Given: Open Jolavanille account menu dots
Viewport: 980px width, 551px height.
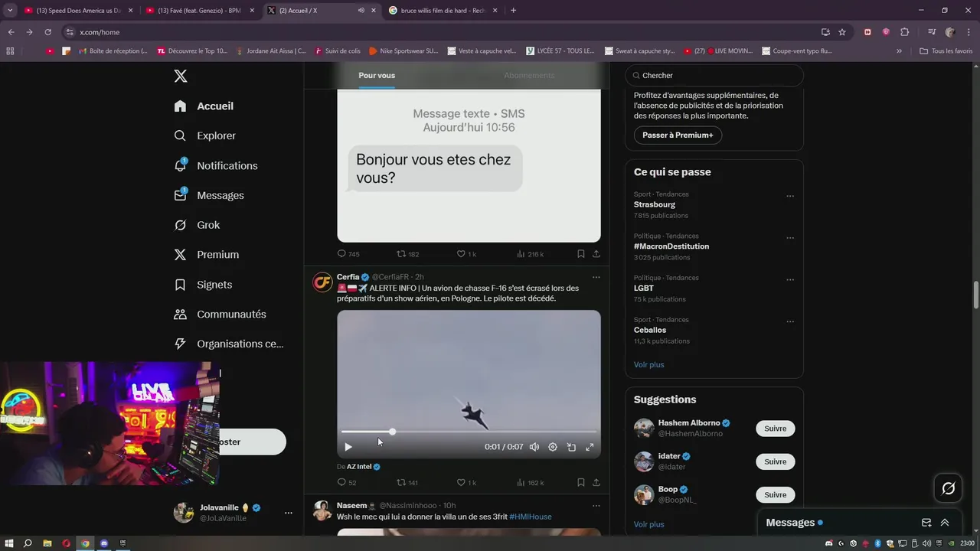Looking at the screenshot, I should 289,513.
